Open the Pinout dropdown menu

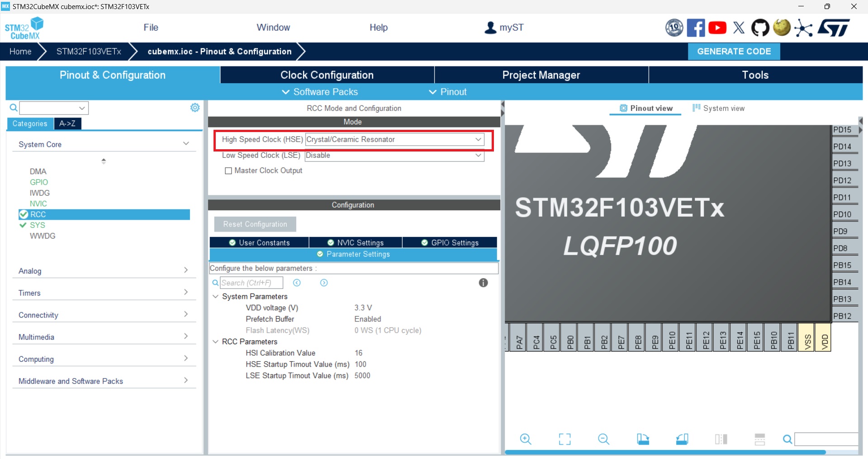pos(448,92)
